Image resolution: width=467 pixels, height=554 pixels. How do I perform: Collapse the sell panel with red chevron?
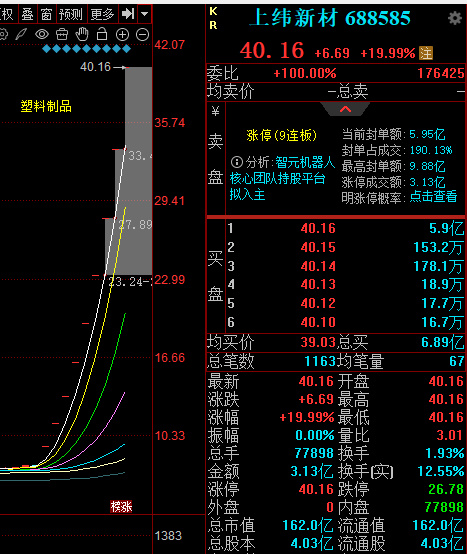coord(345,109)
